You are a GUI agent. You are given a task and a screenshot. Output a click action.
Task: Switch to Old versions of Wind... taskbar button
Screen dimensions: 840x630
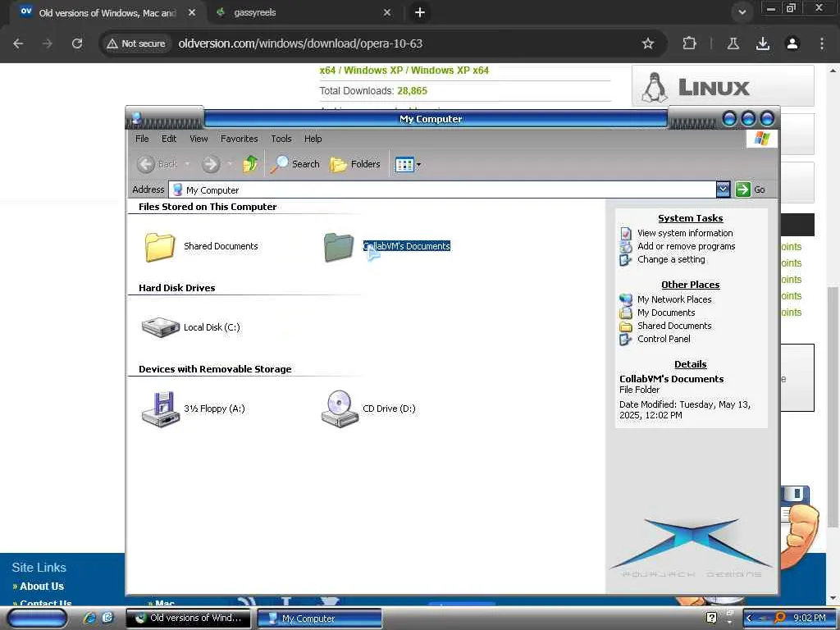[188, 619]
